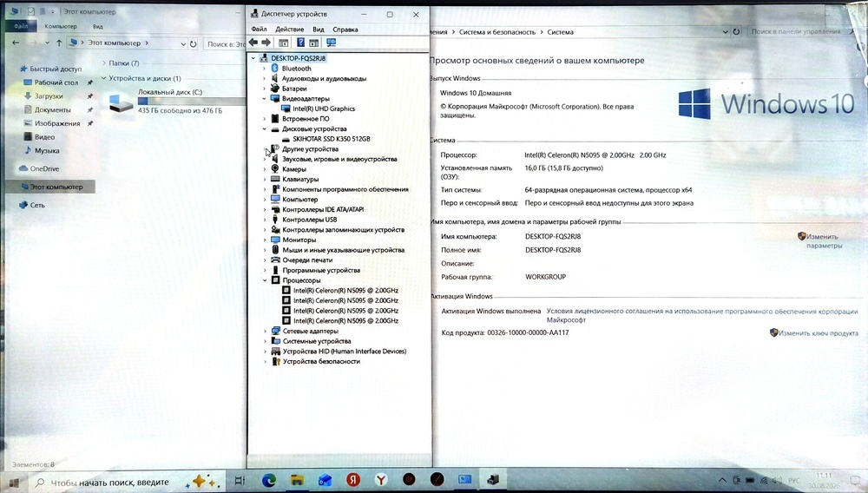868x493 pixels.
Task: Select the Батареи category icon
Action: (x=274, y=89)
